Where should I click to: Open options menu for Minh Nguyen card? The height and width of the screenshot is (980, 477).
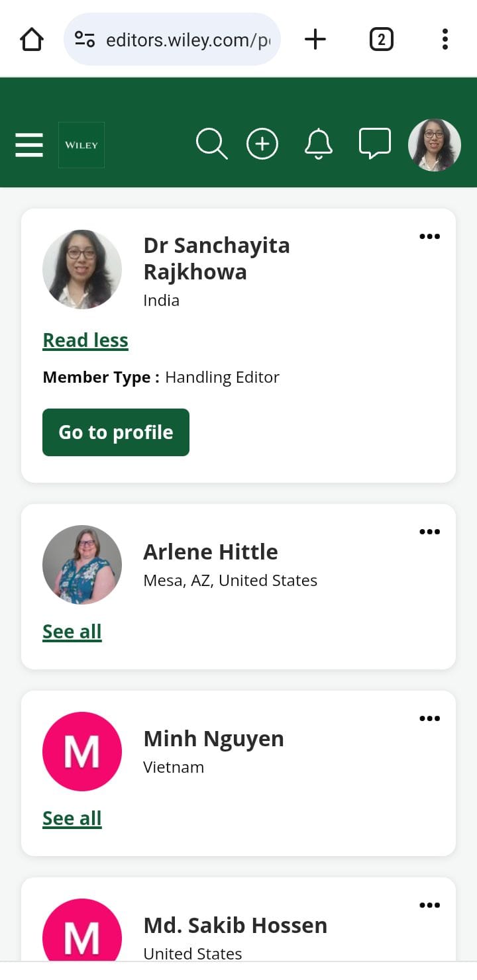[429, 718]
